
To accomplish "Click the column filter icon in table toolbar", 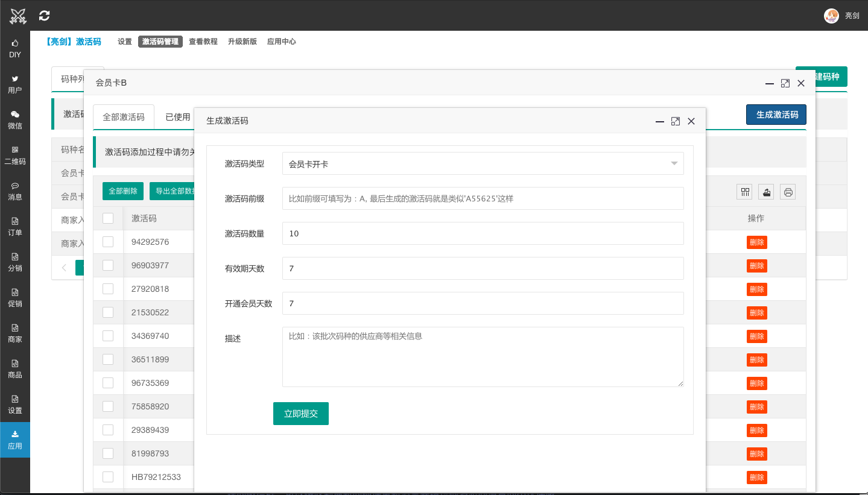I will pyautogui.click(x=744, y=192).
